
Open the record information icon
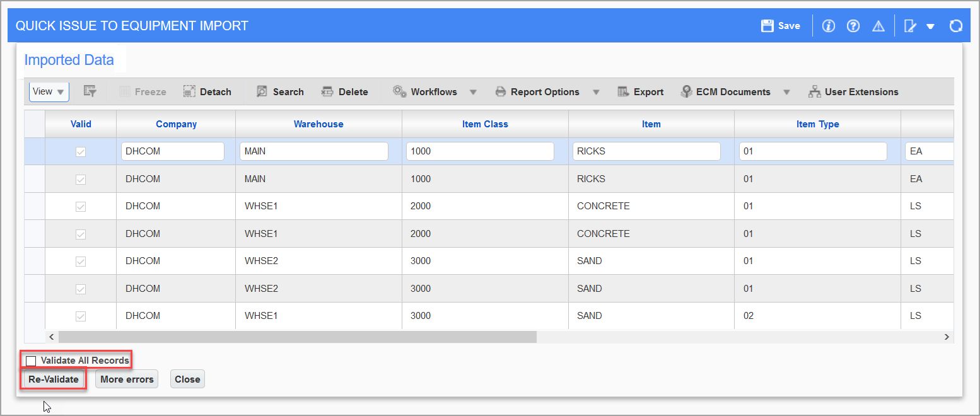tap(828, 25)
